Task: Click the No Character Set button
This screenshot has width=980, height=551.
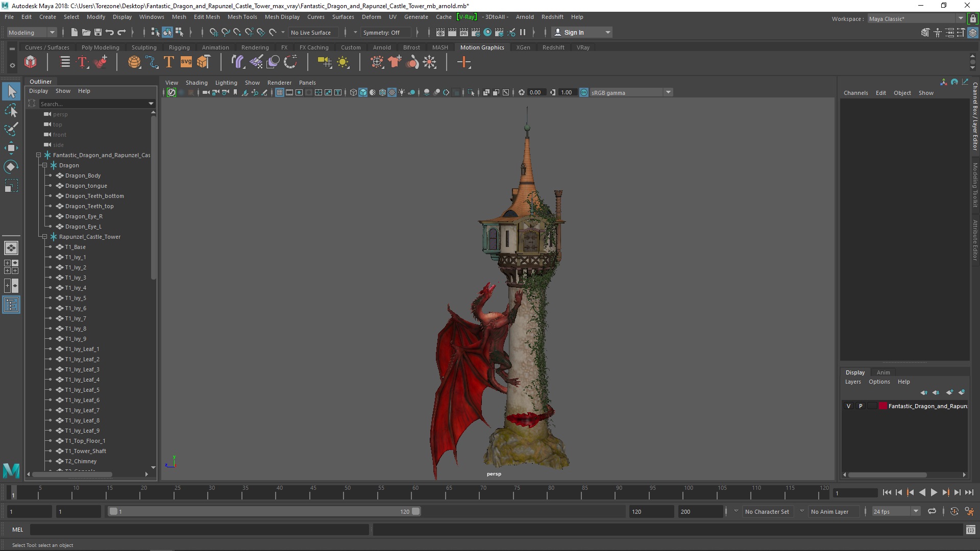Action: point(767,511)
